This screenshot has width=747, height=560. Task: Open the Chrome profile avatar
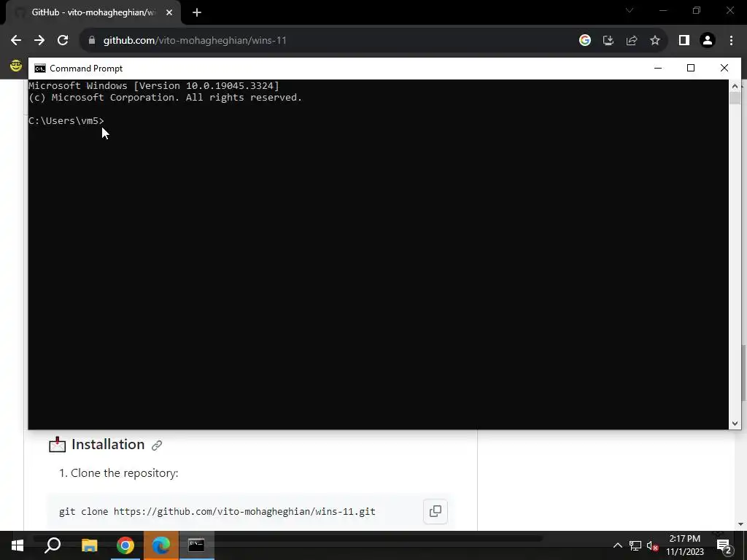(708, 41)
